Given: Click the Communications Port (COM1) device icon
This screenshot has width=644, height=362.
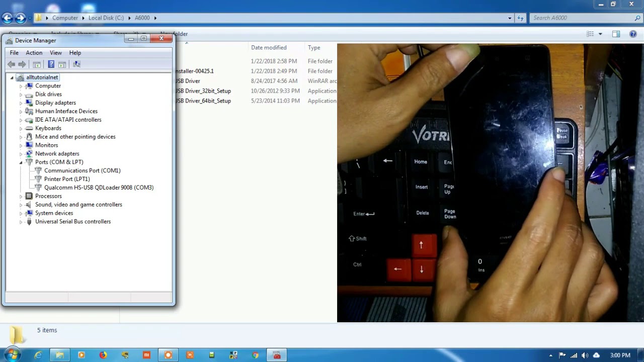Looking at the screenshot, I should [x=38, y=170].
